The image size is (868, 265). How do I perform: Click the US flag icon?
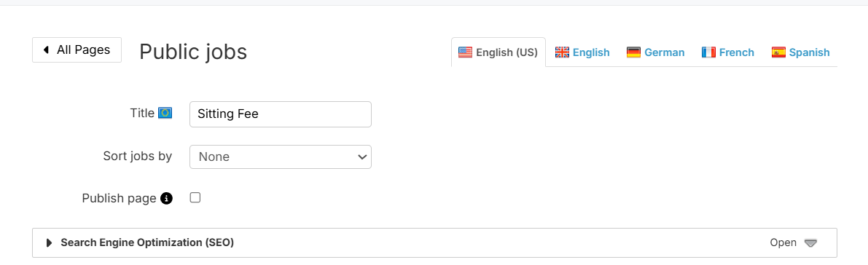pyautogui.click(x=465, y=52)
